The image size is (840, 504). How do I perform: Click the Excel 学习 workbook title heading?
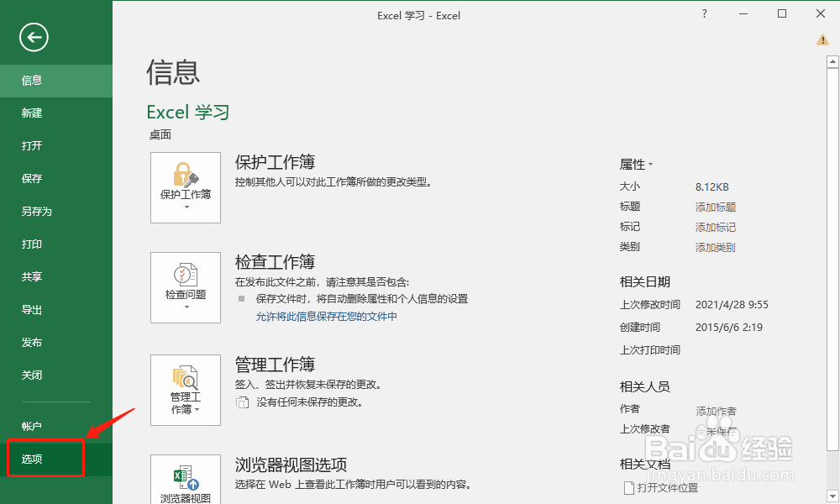tap(188, 112)
